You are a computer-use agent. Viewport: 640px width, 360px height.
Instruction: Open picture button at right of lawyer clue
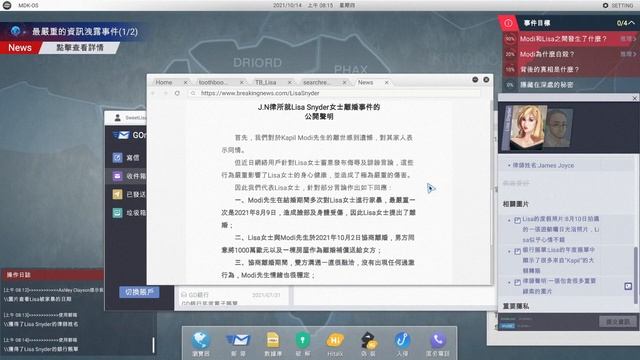tap(628, 286)
